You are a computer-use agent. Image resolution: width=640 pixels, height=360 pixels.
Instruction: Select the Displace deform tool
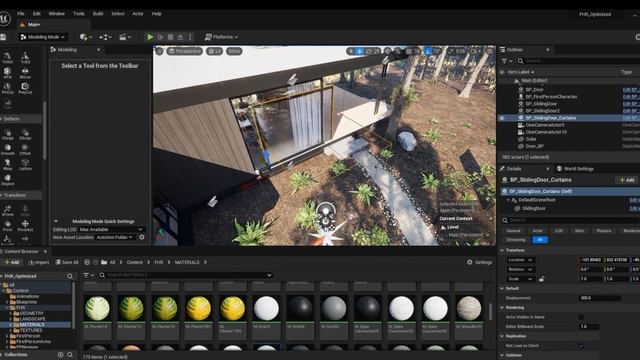(x=7, y=180)
